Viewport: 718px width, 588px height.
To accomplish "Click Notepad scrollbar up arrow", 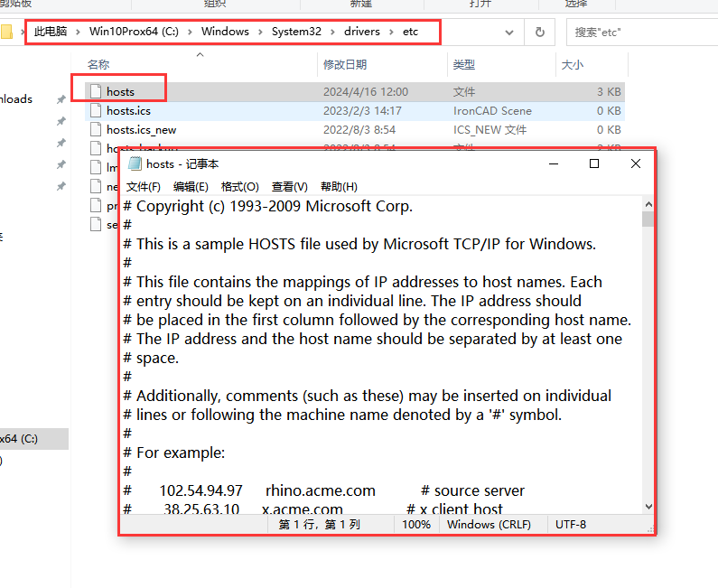I will point(648,204).
